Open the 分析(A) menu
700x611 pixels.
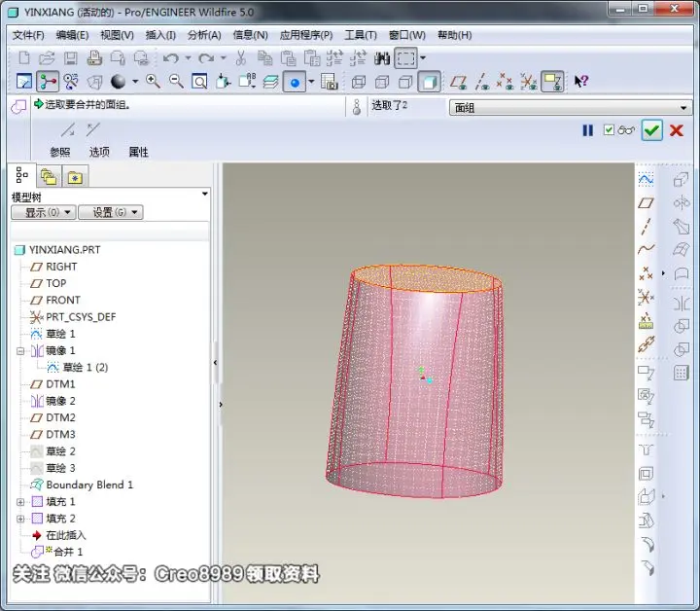coord(204,35)
